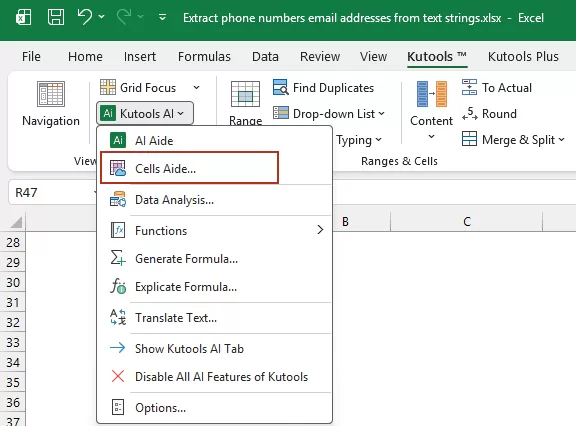This screenshot has height=426, width=576.
Task: Select AI Aide from the menu
Action: [x=215, y=141]
